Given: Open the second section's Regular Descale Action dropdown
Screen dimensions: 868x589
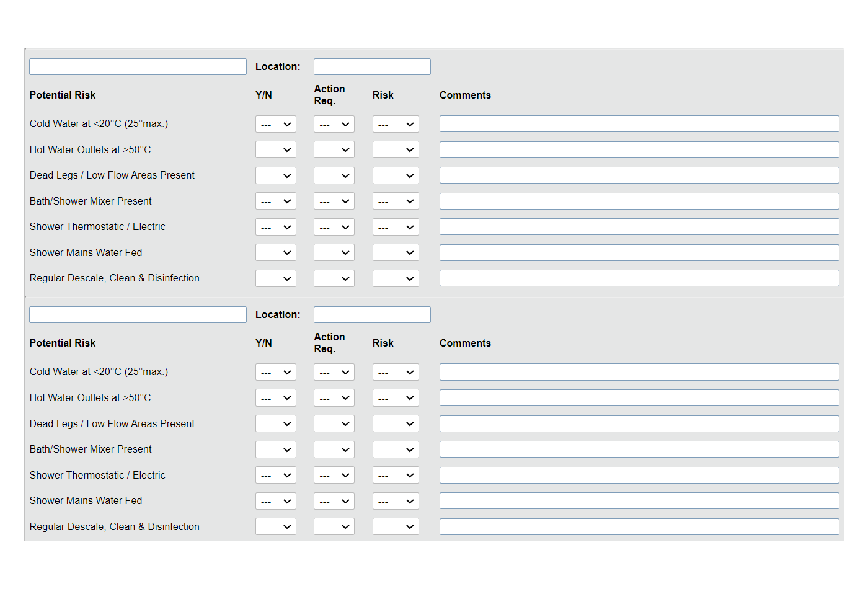Looking at the screenshot, I should point(334,526).
